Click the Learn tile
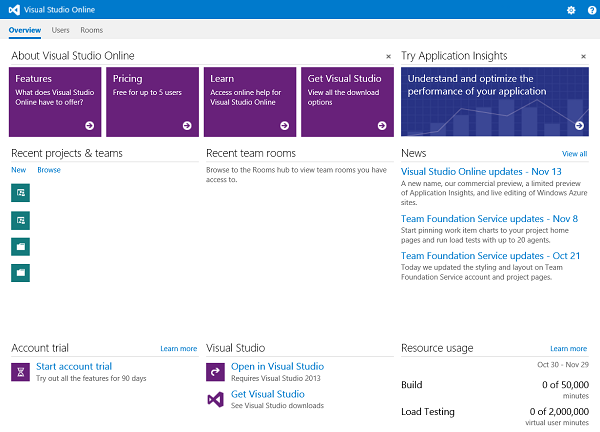 (249, 101)
